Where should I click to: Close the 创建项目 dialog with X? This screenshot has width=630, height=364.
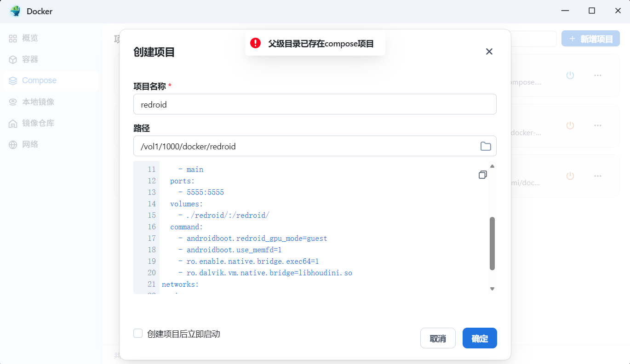489,51
